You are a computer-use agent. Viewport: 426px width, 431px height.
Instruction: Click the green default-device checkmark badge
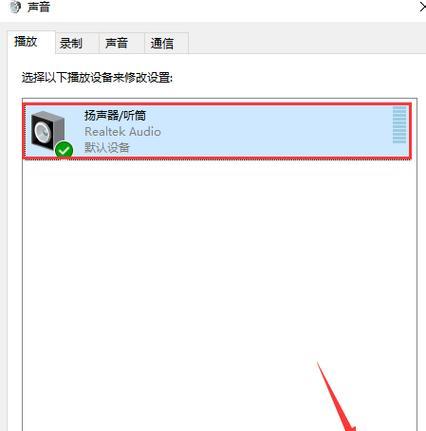64,150
